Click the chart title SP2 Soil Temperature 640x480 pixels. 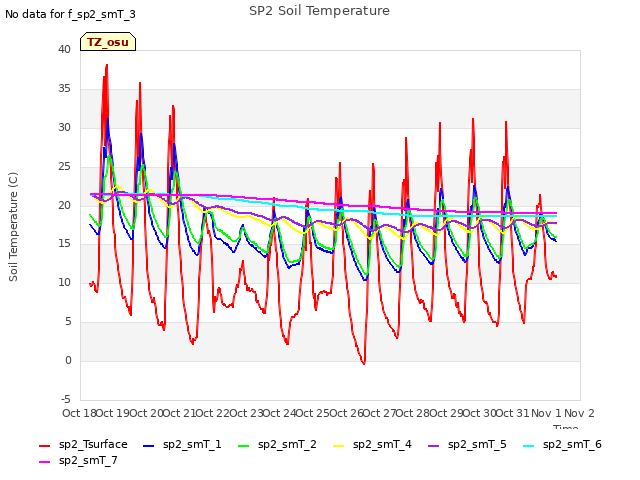tap(319, 11)
